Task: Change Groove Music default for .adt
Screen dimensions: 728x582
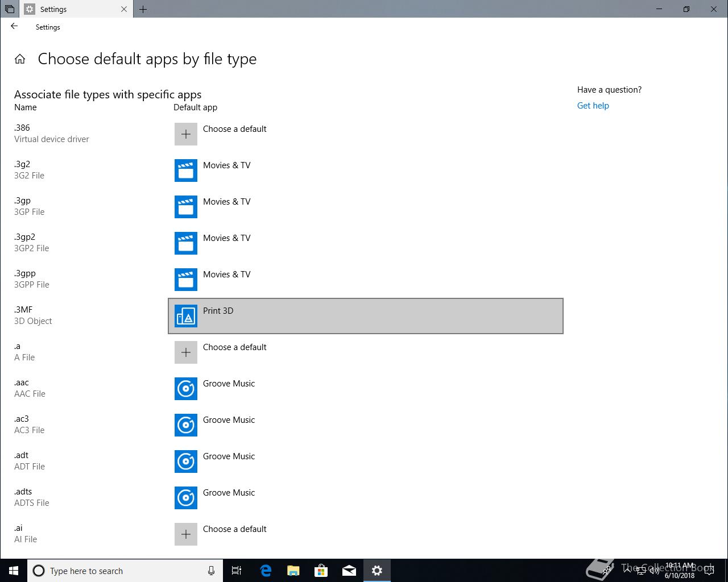Action: 365,462
